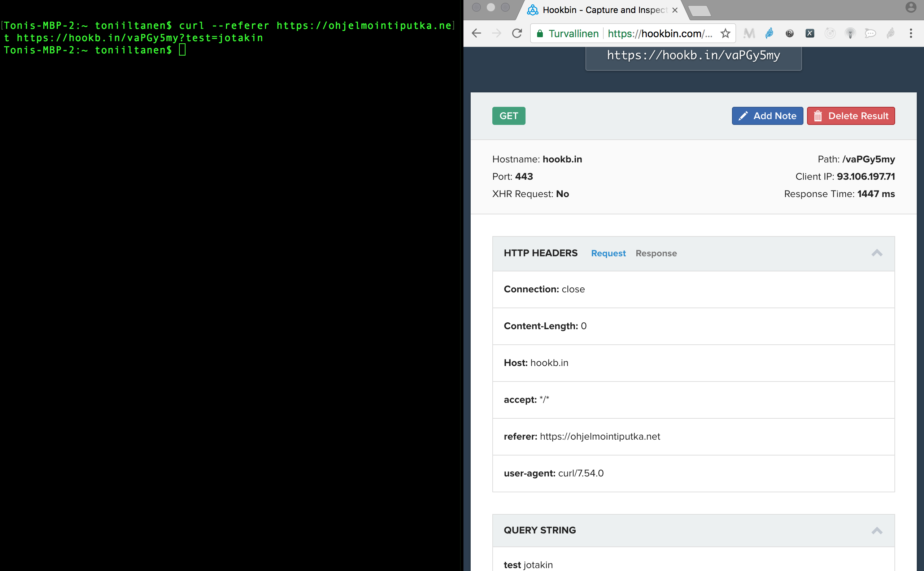Click the Connection: close header row
Screen dimensions: 924x571
(x=693, y=289)
